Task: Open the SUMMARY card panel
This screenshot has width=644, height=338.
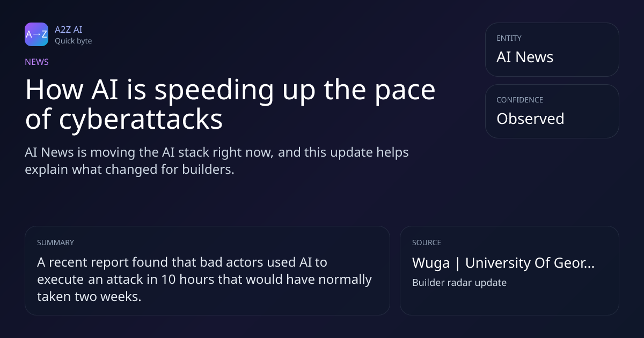Action: pyautogui.click(x=207, y=270)
